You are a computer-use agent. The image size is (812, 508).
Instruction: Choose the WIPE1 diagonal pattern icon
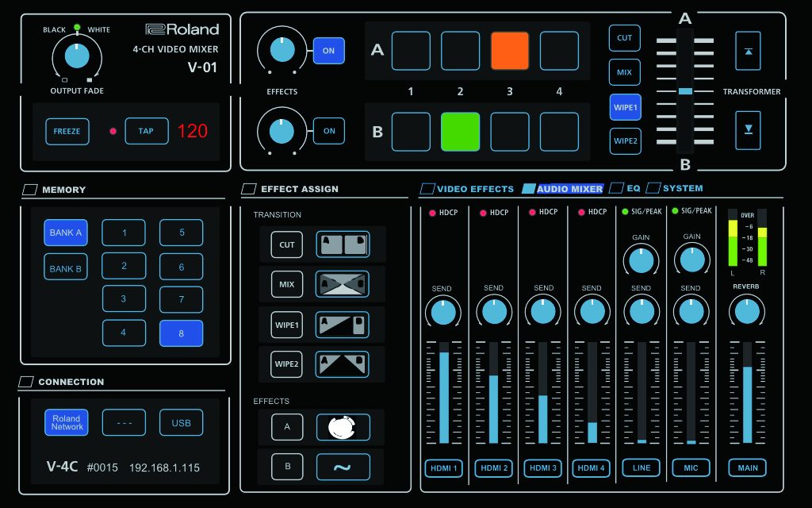click(x=343, y=325)
